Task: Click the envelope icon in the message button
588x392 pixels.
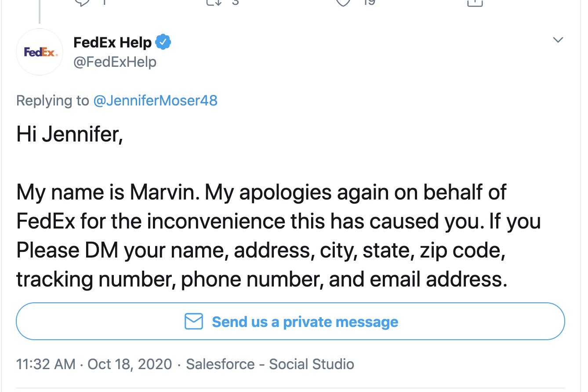Action: click(x=194, y=321)
